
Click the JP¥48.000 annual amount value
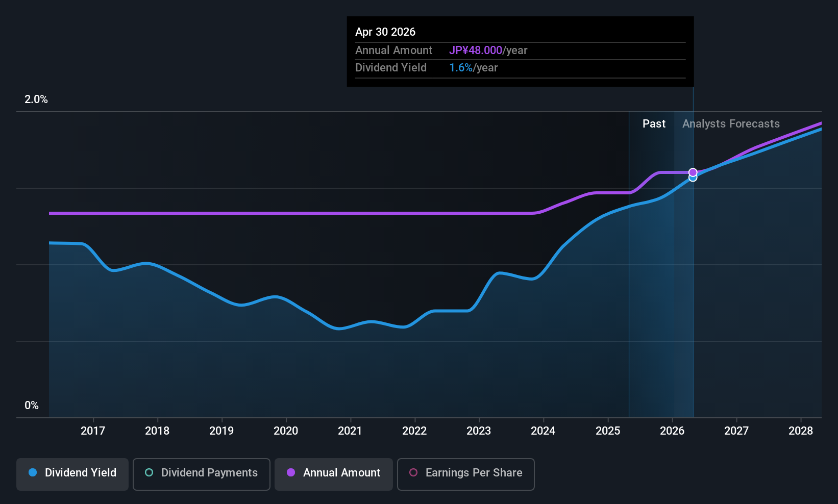(x=476, y=50)
